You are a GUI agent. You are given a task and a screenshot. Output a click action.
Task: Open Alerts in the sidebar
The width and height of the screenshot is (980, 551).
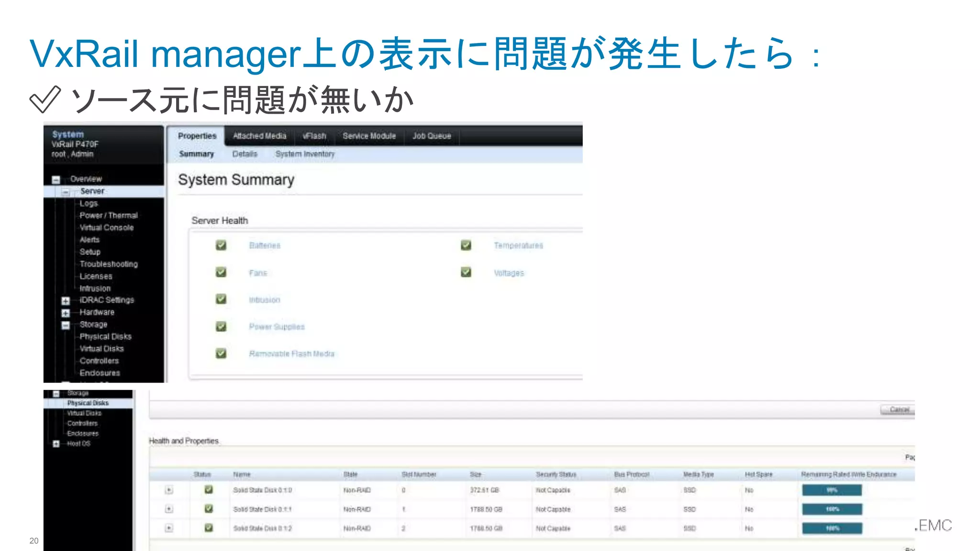(89, 240)
